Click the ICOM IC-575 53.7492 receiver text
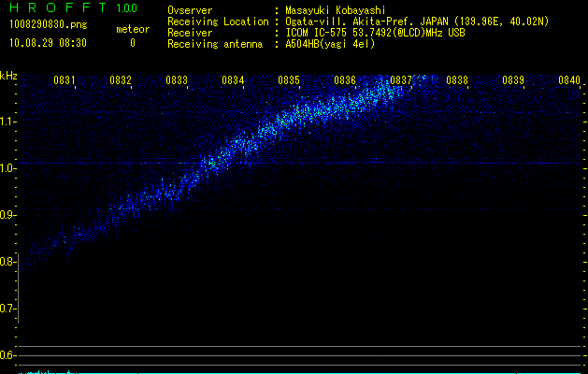 click(x=375, y=33)
